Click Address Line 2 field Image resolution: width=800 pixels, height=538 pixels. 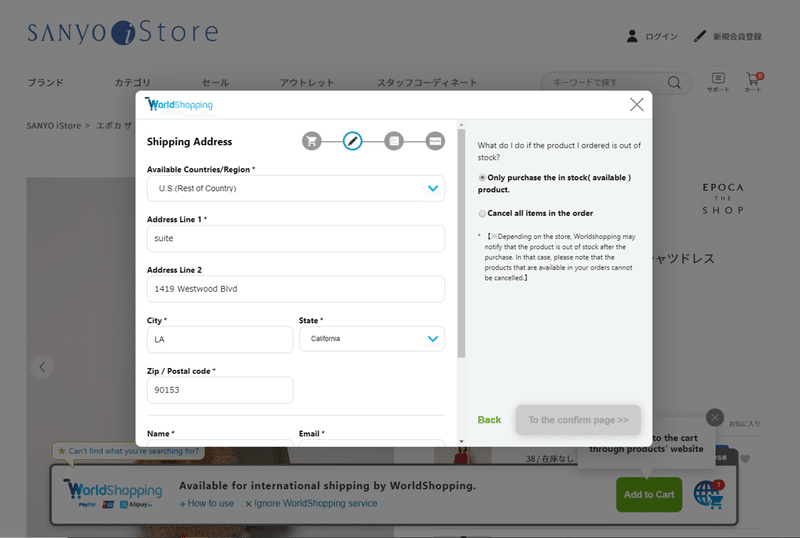click(296, 289)
